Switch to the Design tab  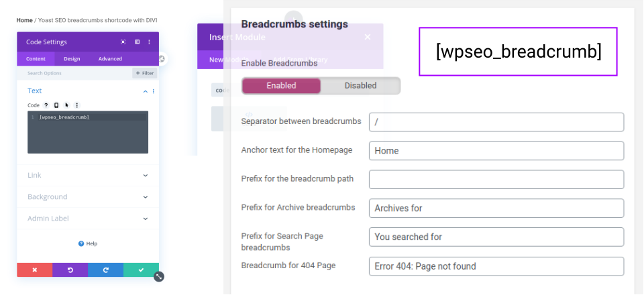coord(72,59)
